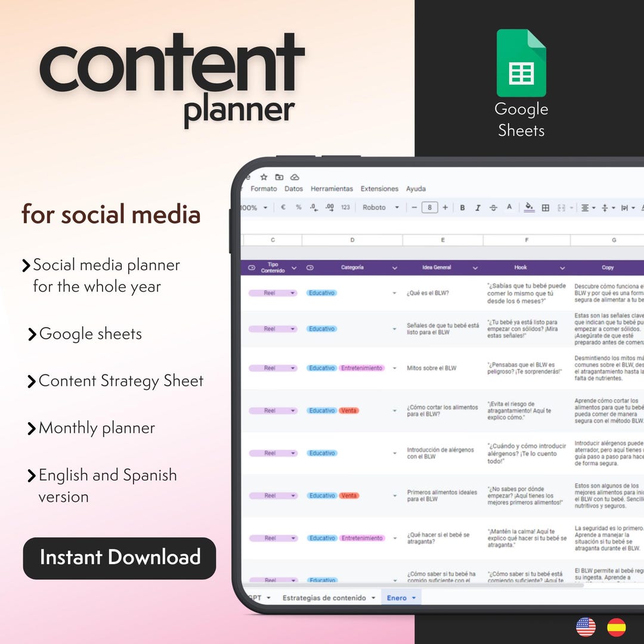Click the Instant Download button

point(119,558)
